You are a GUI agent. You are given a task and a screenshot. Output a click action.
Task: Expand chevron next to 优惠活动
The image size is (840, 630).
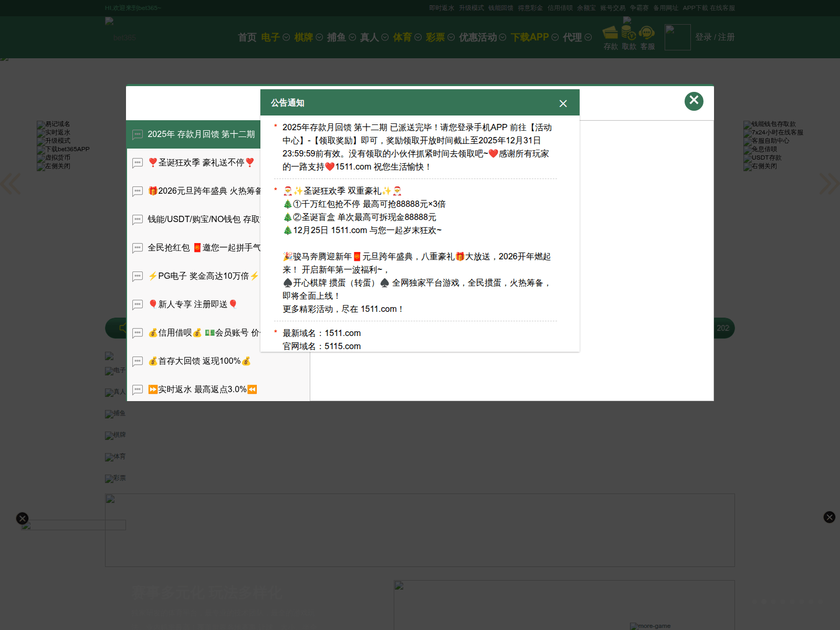coord(502,37)
